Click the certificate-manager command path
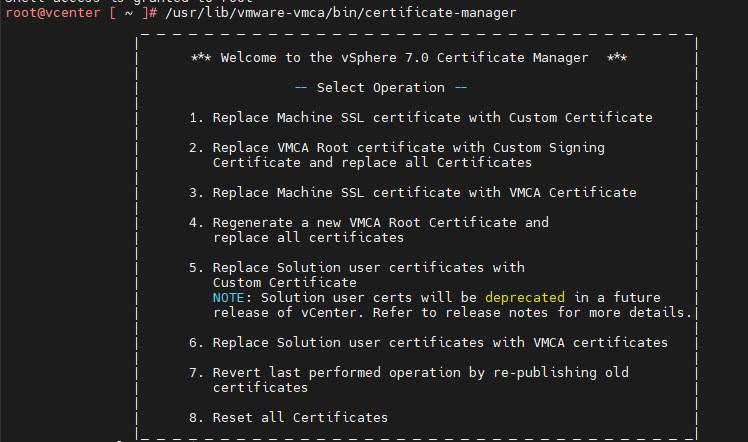The image size is (748, 442). tap(341, 13)
